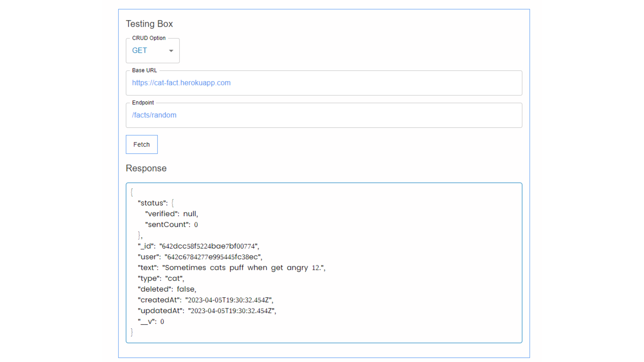Click the "user" value in response
This screenshot has height=362, width=644.
(x=213, y=257)
